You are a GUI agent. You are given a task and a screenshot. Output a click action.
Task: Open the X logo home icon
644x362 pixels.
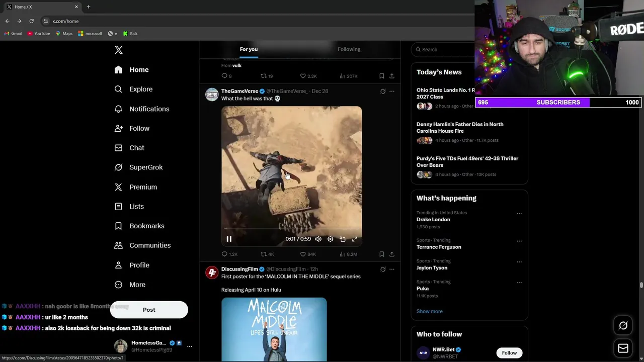coord(119,50)
